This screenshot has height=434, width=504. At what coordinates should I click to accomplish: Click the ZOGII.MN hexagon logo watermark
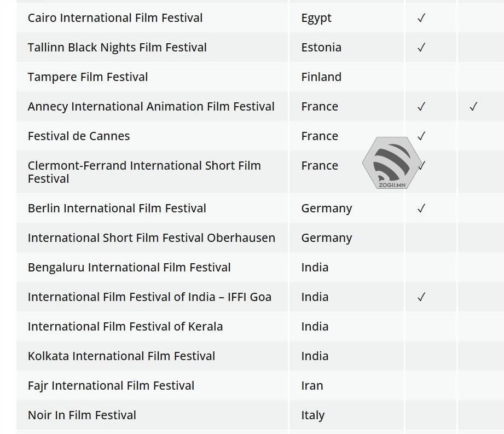point(391,163)
